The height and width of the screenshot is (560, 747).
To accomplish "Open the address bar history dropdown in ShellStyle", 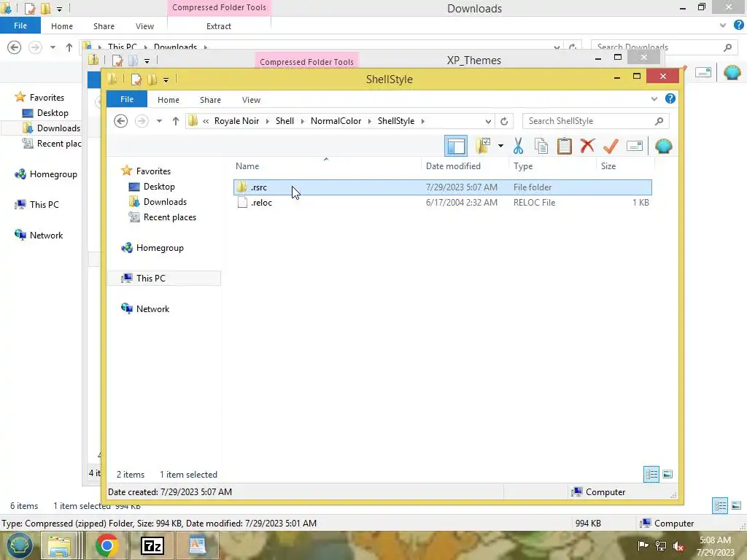I will tap(488, 121).
